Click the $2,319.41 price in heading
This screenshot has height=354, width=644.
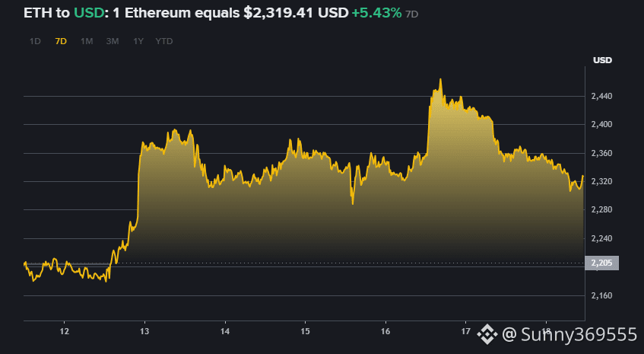pos(279,13)
